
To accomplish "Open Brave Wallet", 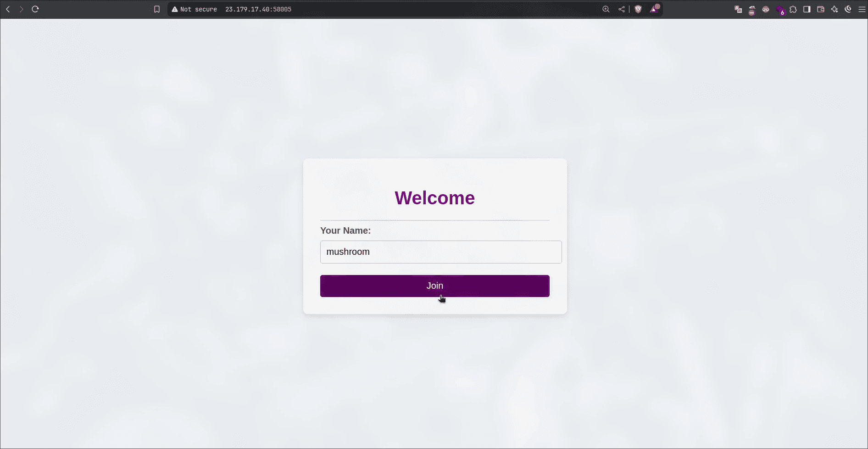I will [x=821, y=9].
